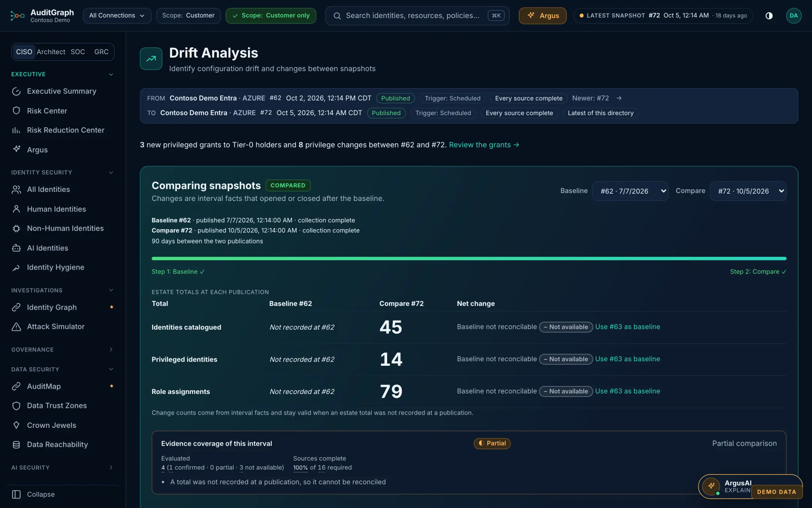Click the comparison progress bar
Image resolution: width=812 pixels, height=508 pixels.
tap(469, 259)
